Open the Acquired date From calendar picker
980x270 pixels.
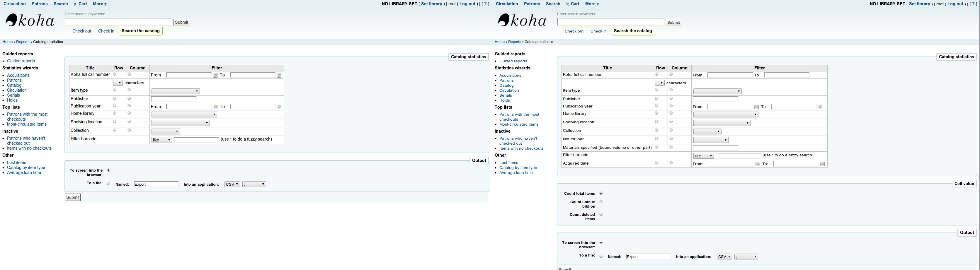click(758, 164)
